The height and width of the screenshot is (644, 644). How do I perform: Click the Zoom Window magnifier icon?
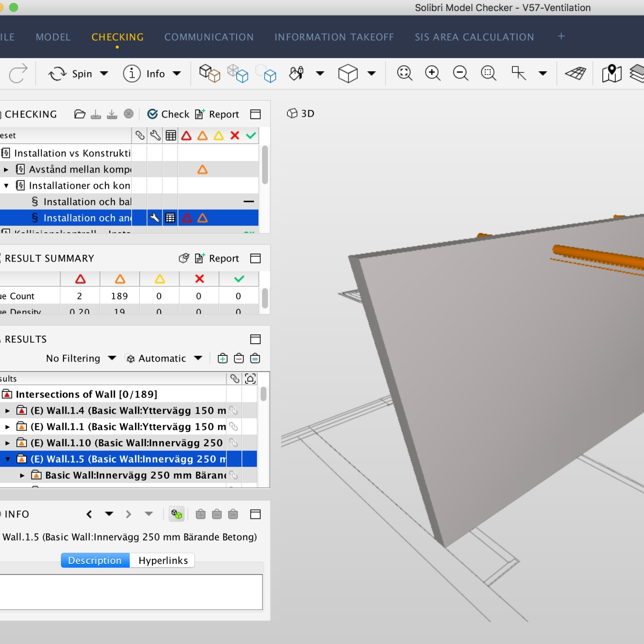coord(489,73)
